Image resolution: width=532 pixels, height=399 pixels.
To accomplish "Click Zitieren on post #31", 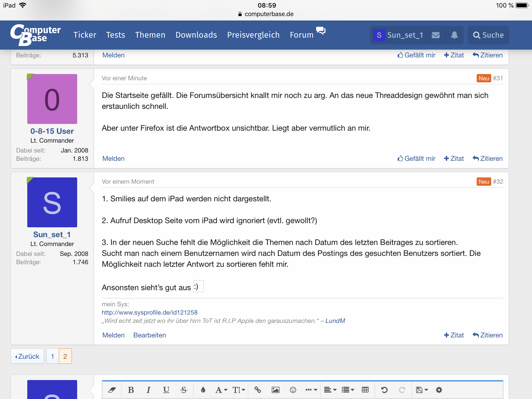I will (488, 158).
